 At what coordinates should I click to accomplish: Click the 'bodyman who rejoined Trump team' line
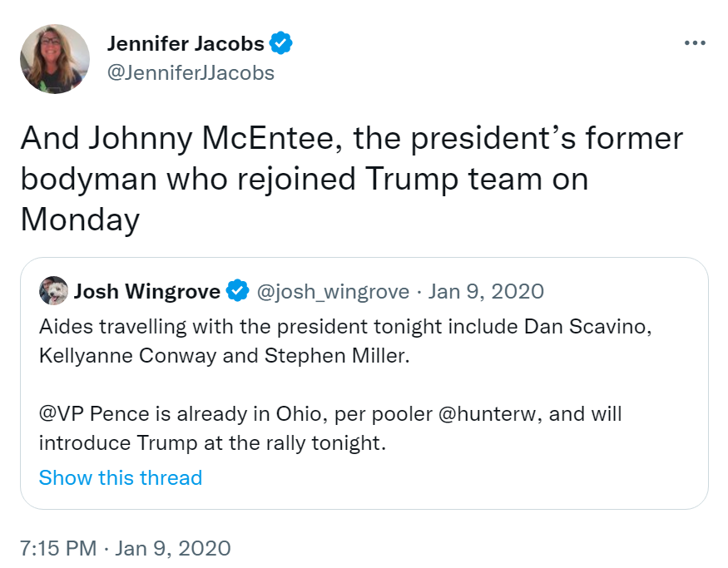tap(282, 180)
